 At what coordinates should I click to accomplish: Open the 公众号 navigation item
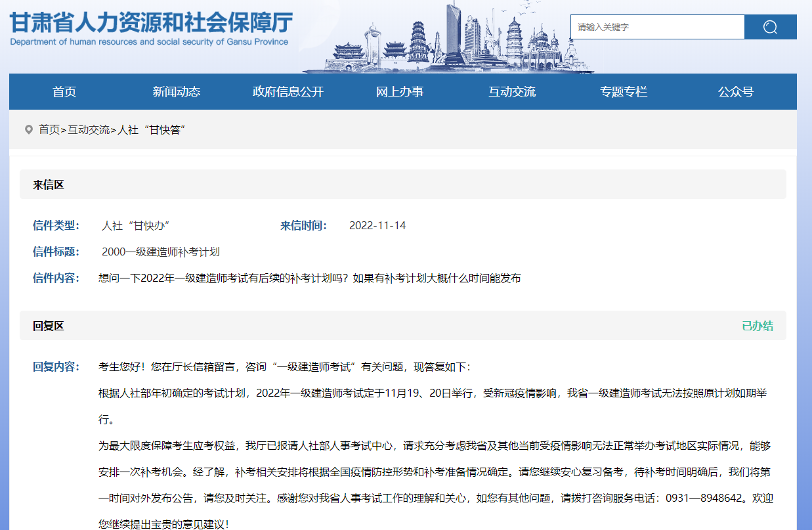(x=735, y=92)
